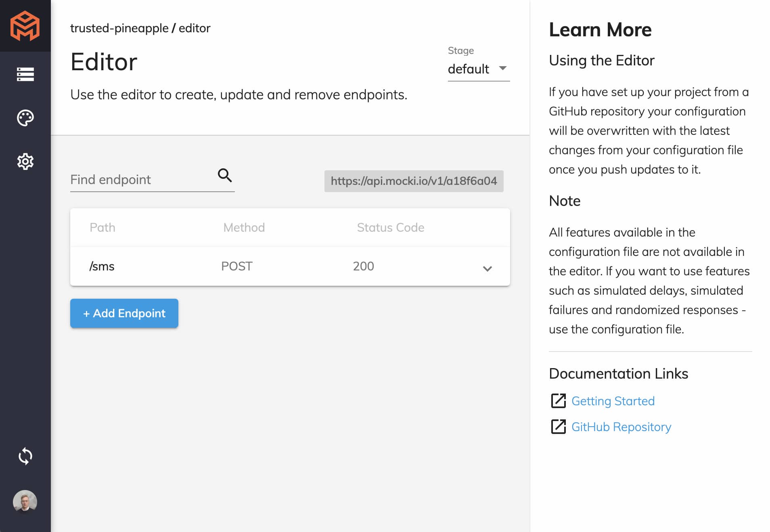This screenshot has width=770, height=532.
Task: Click the Add Endpoint button
Action: click(124, 313)
